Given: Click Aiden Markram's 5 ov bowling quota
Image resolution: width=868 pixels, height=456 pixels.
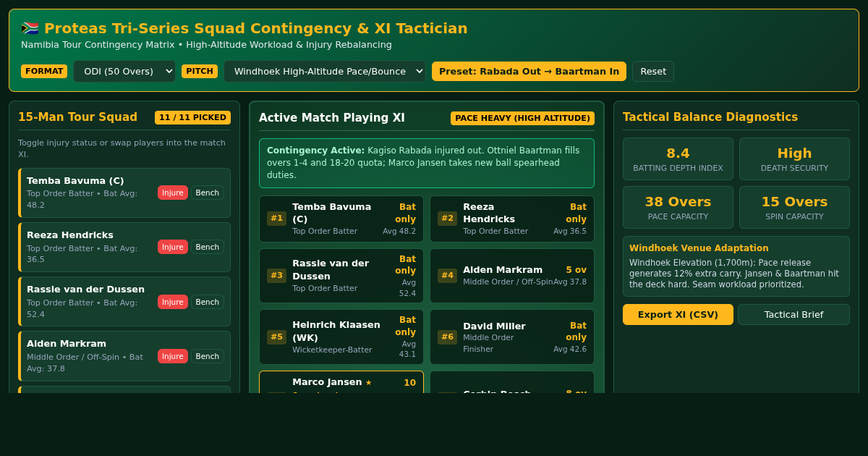Looking at the screenshot, I should 576,270.
